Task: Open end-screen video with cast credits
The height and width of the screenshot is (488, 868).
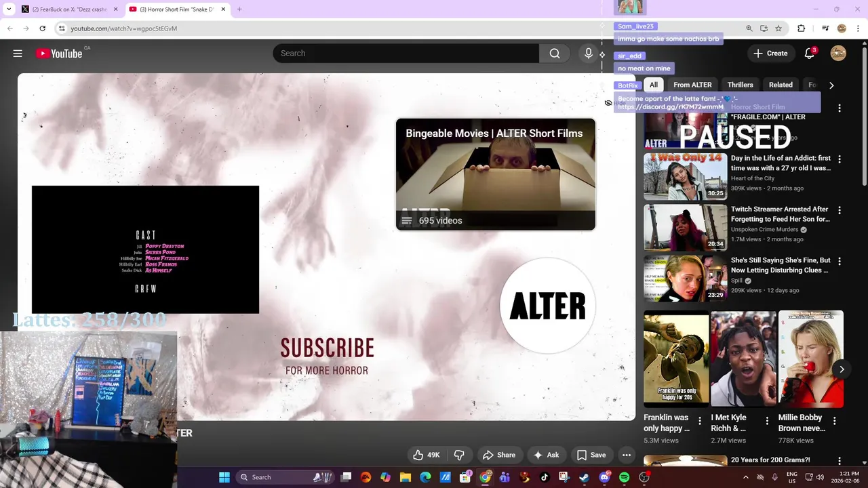Action: (x=145, y=249)
